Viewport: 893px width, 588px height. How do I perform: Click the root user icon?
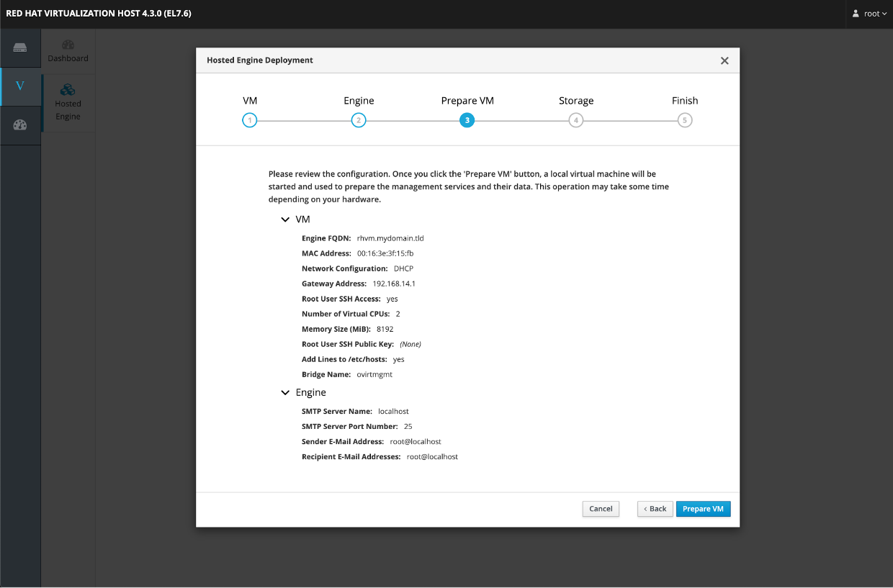point(856,14)
